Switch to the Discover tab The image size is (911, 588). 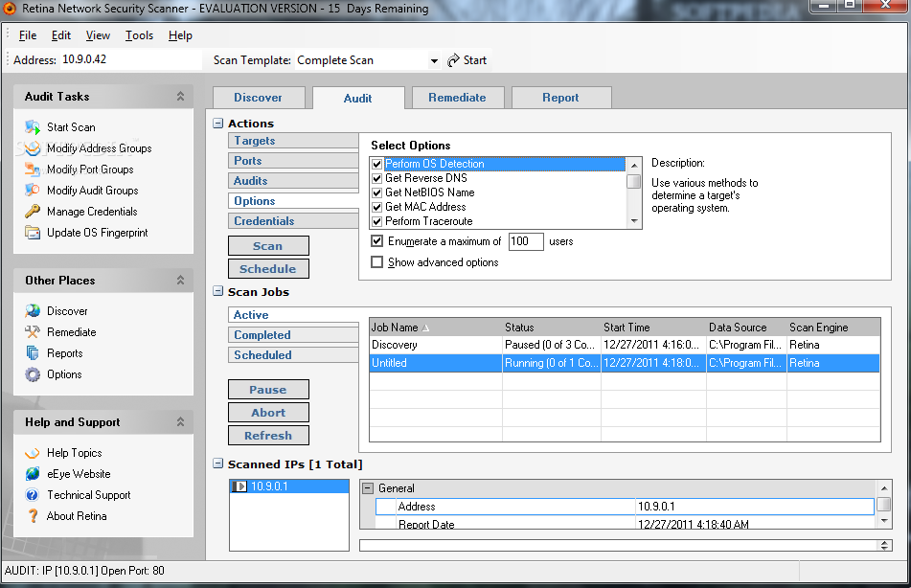(259, 98)
